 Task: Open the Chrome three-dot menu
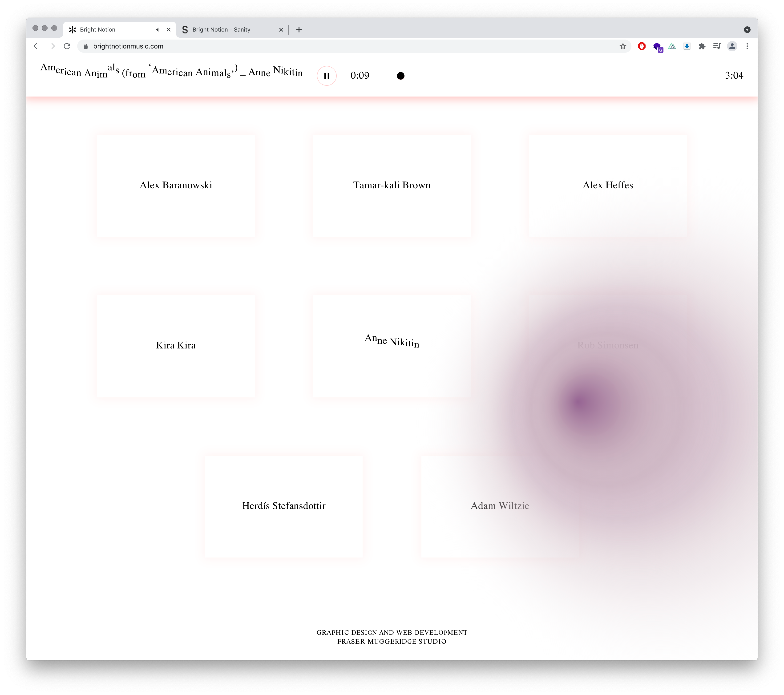click(x=747, y=46)
